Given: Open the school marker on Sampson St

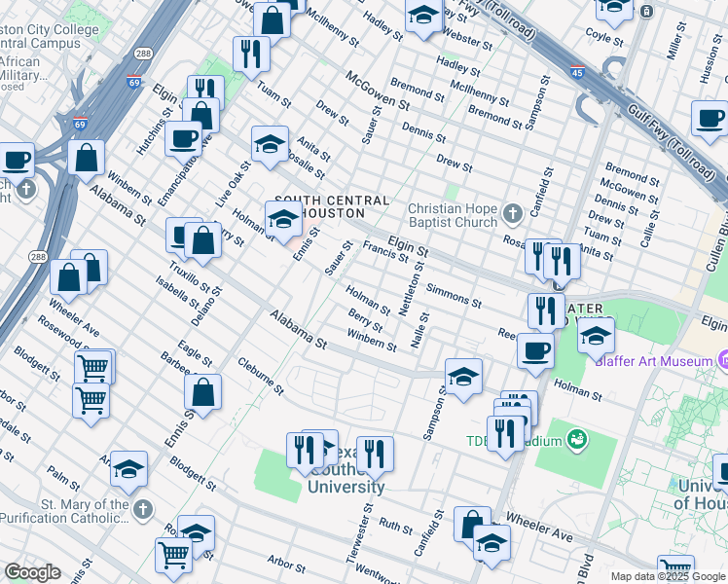Looking at the screenshot, I should click(x=464, y=376).
